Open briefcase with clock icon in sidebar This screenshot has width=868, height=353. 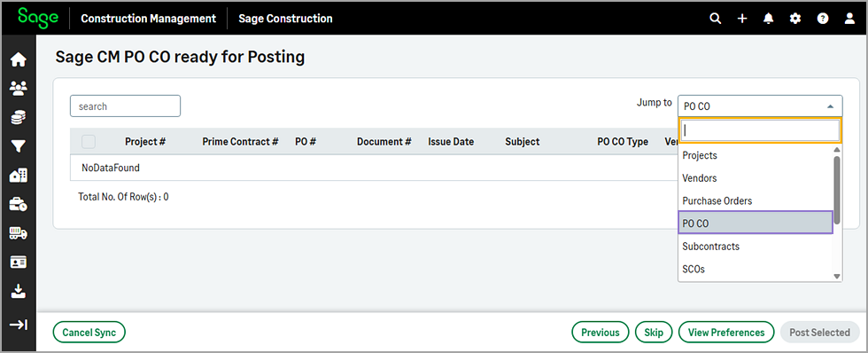19,205
